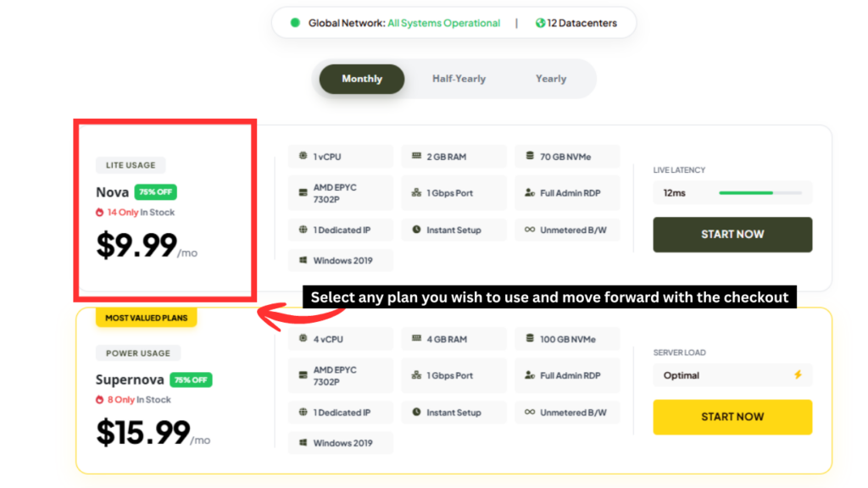Screen dimensions: 868x488
Task: Switch to Half-Yearly billing
Action: pos(459,78)
